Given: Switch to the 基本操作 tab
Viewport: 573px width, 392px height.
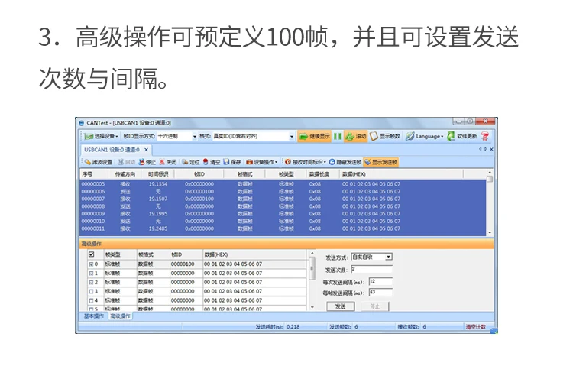Looking at the screenshot, I should [94, 316].
